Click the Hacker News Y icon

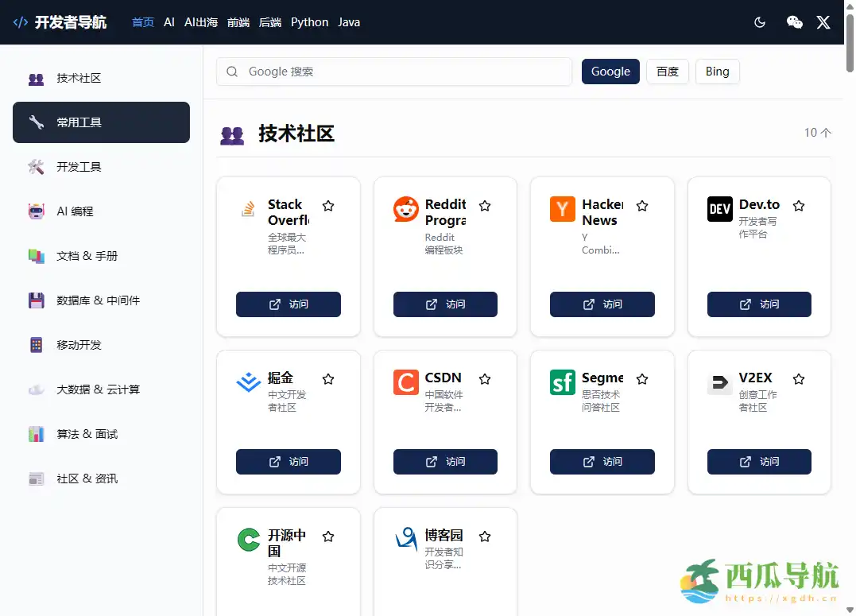562,209
